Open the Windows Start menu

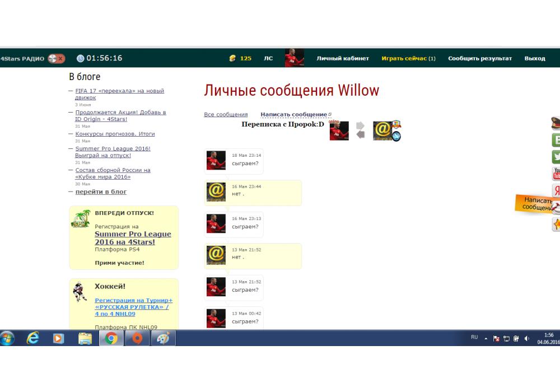[x=7, y=338]
